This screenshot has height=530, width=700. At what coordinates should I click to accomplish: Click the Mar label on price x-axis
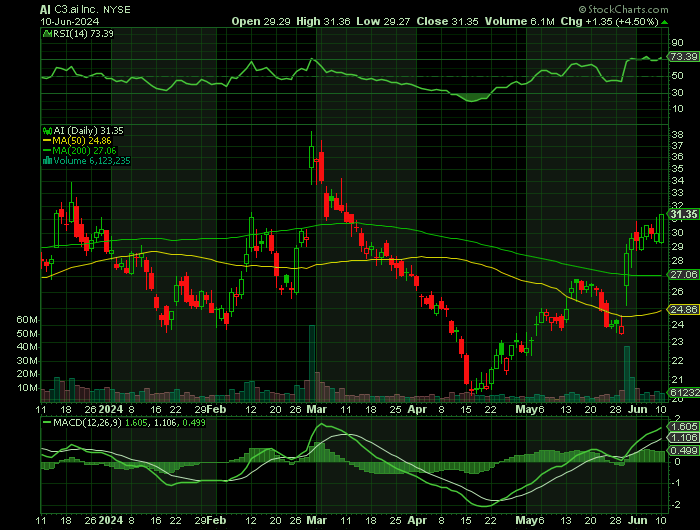coord(316,409)
